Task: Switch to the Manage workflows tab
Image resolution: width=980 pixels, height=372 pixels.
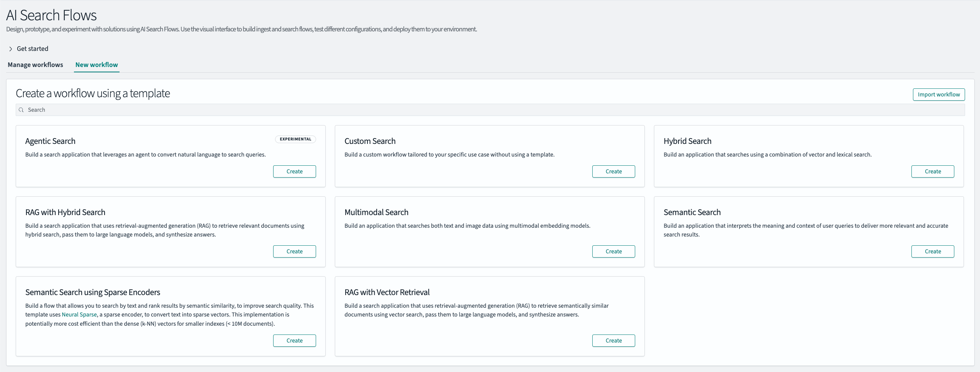Action: click(35, 65)
